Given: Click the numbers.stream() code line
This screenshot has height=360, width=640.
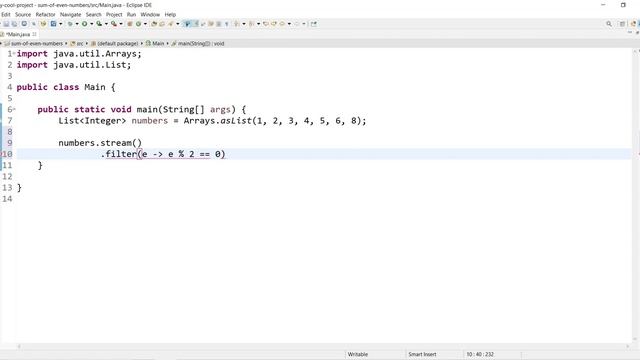Looking at the screenshot, I should point(100,143).
